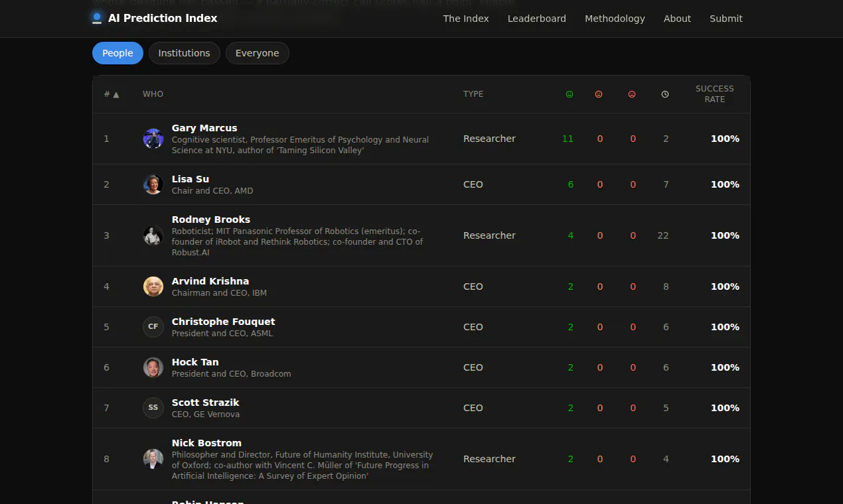Sort by SUCCESS RATE column header
843x504 pixels.
point(714,94)
